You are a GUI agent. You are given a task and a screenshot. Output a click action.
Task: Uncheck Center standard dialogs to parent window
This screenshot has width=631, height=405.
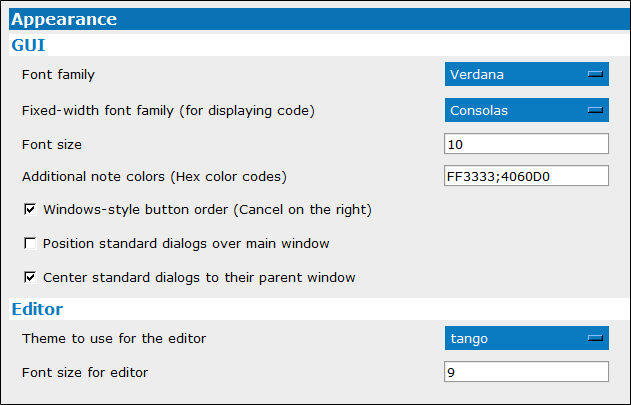click(30, 277)
